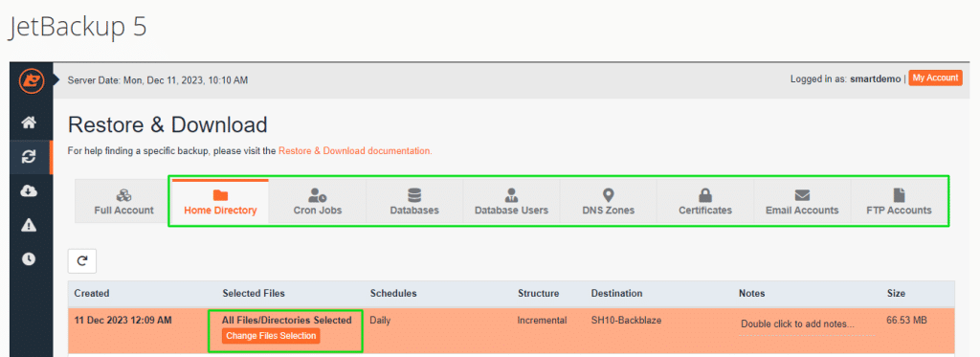The width and height of the screenshot is (980, 357).
Task: Click the 'Incremental' structure cell
Action: (542, 320)
